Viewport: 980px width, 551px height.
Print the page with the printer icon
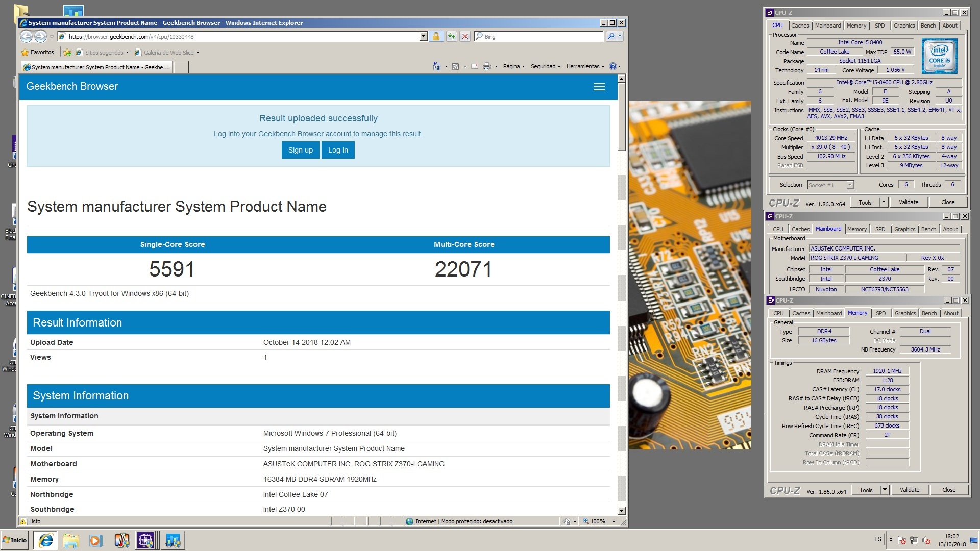click(x=487, y=66)
